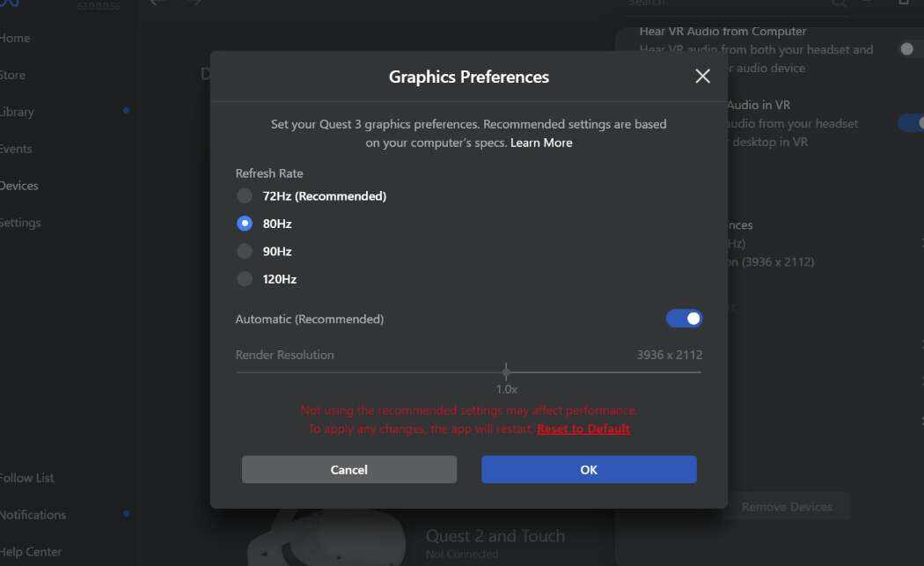
Task: Open Library from the sidebar
Action: point(17,112)
